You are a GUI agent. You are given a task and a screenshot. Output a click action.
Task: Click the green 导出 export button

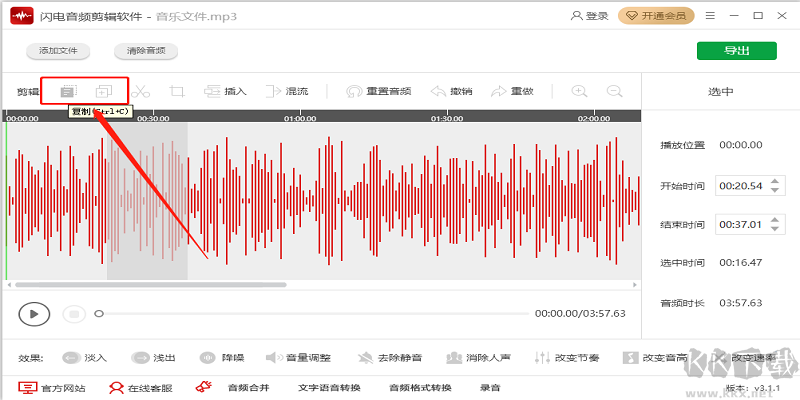point(737,51)
